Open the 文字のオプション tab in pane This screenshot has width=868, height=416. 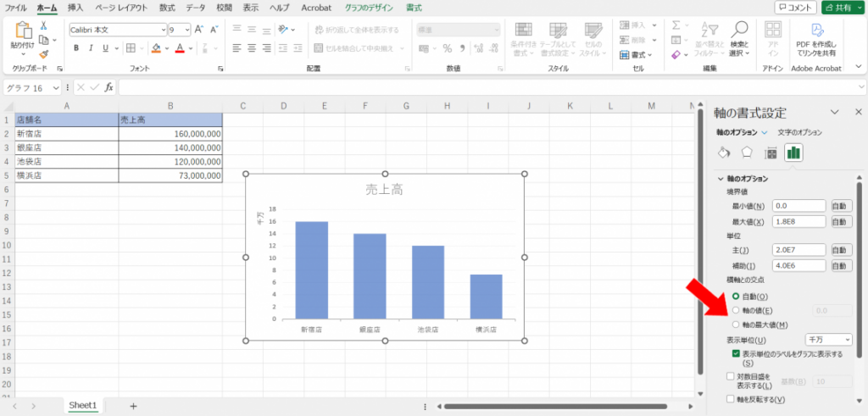click(800, 133)
